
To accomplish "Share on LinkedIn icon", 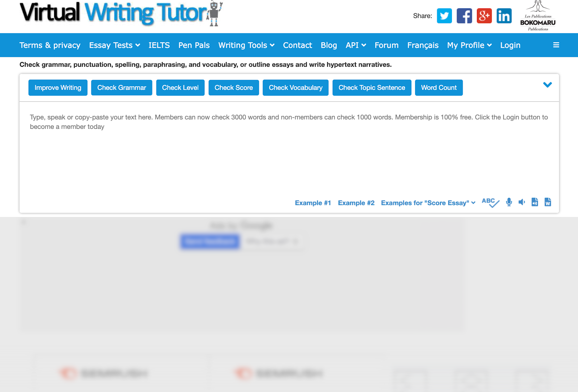I will 504,16.
